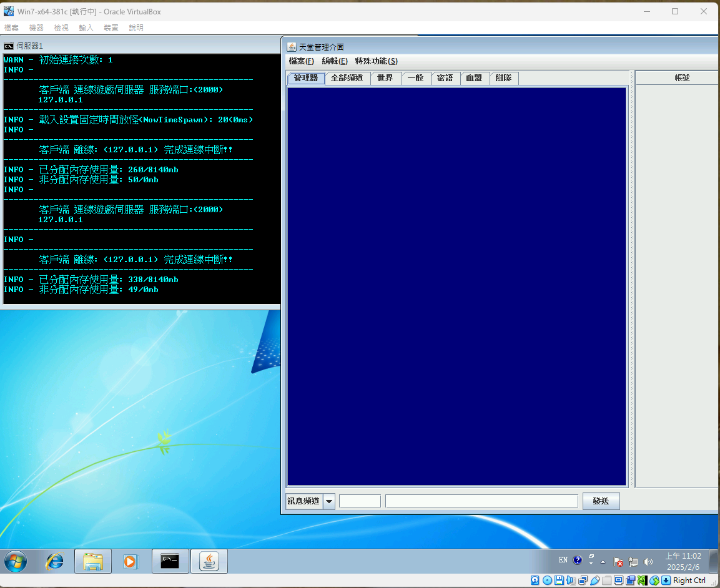Switch to the 管理器 tab
The image size is (720, 588).
[x=306, y=78]
